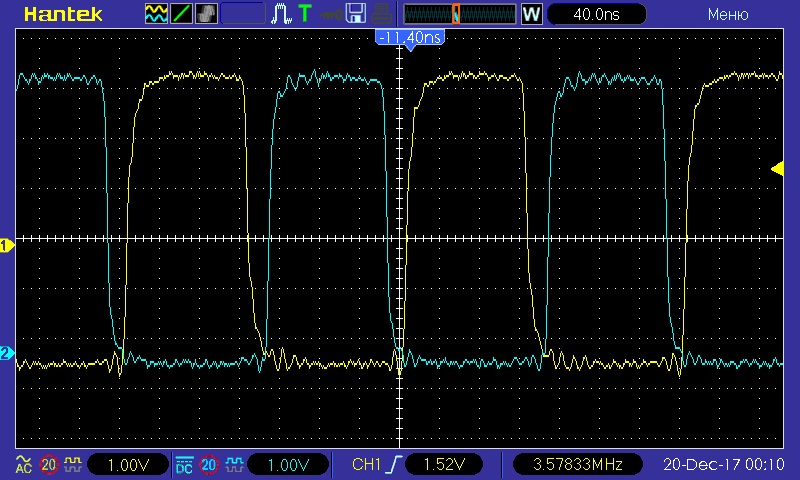Click the CH2 20 bandwidth limit icon
The height and width of the screenshot is (480, 800).
click(209, 465)
